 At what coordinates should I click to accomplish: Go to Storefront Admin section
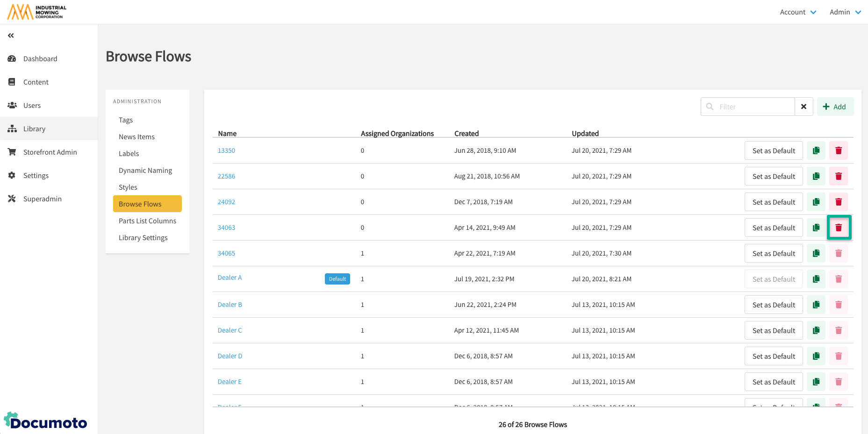coord(50,152)
